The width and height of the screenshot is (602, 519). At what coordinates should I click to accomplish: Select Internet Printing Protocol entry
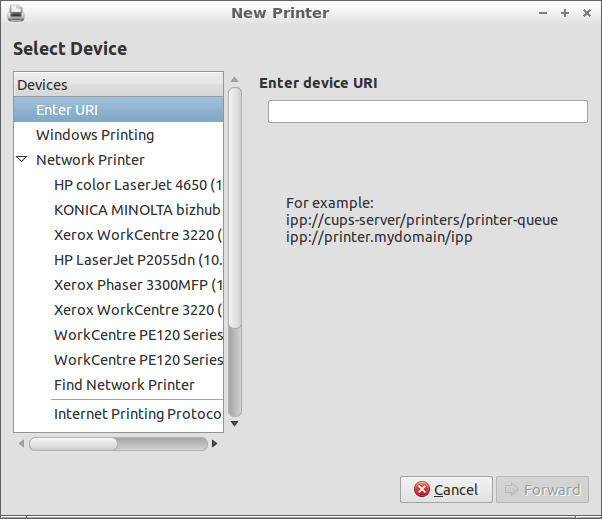[x=137, y=414]
